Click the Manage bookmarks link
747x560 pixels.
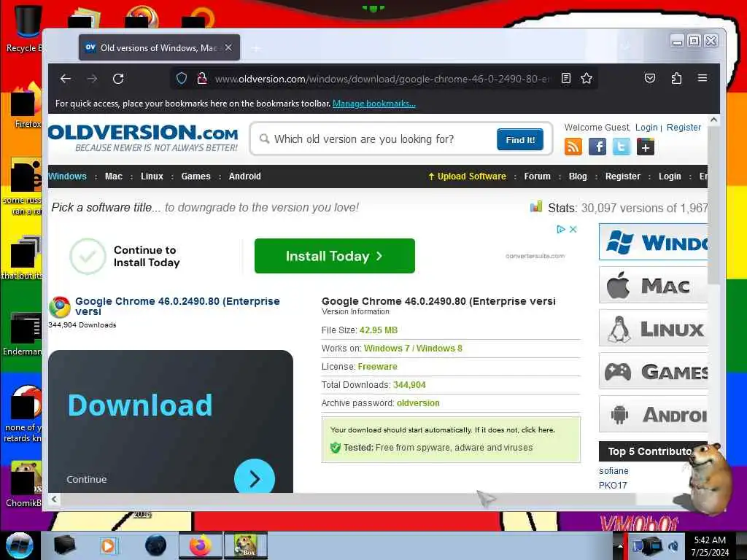[374, 104]
